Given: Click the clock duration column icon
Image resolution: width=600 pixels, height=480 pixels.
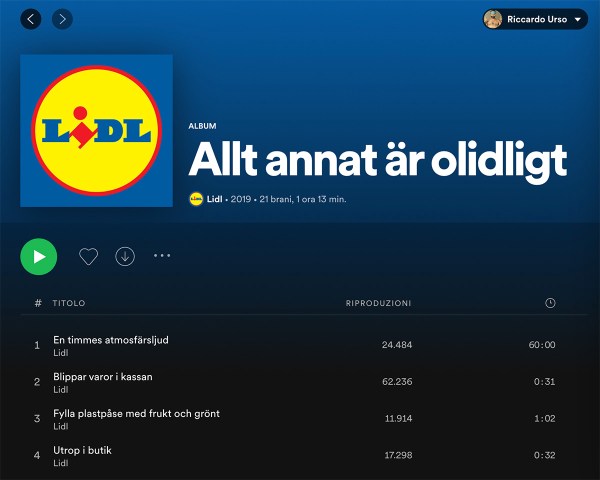Looking at the screenshot, I should (x=550, y=303).
